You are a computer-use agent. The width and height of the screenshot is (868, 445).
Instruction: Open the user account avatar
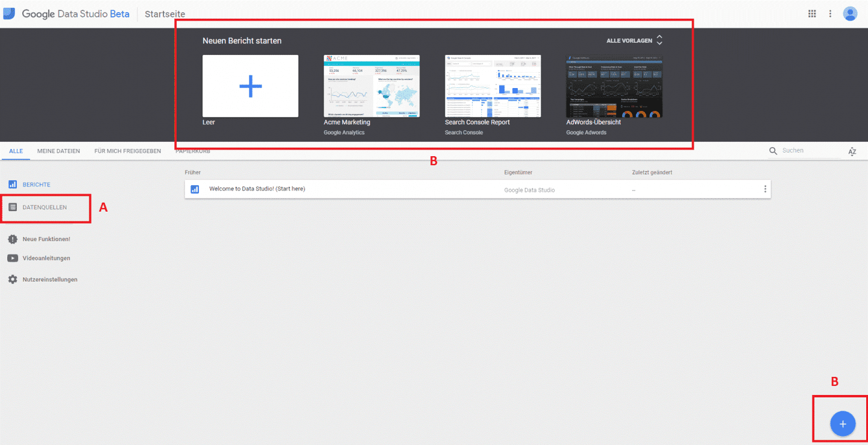[850, 14]
